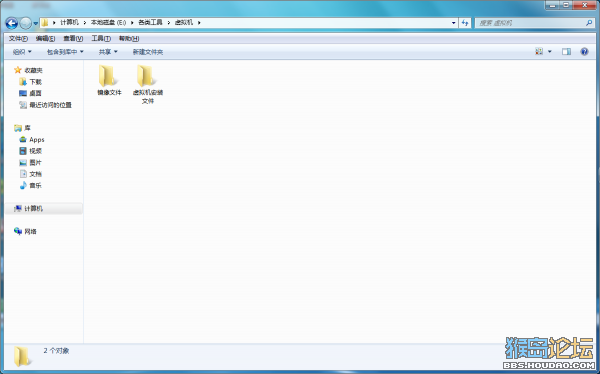Open 最近访问的位置 in favorites
The image size is (600, 374).
click(45, 105)
